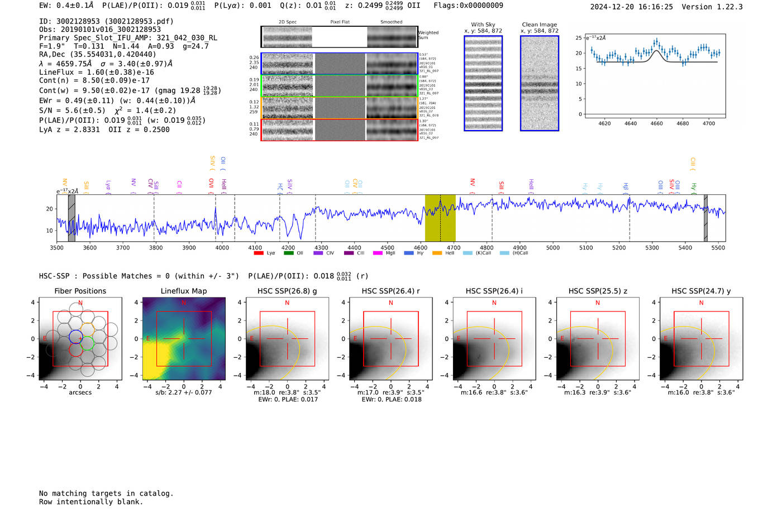Click the ID 3002128953 text line

106,21
